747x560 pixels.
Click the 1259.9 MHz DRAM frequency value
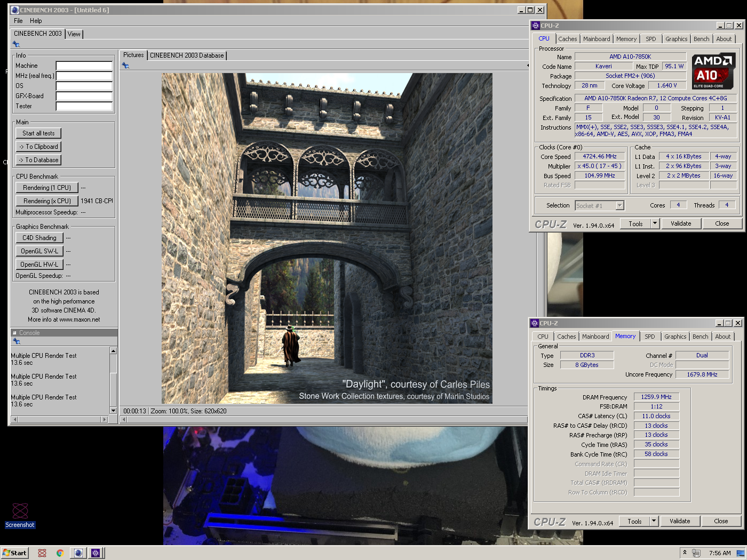tap(656, 397)
